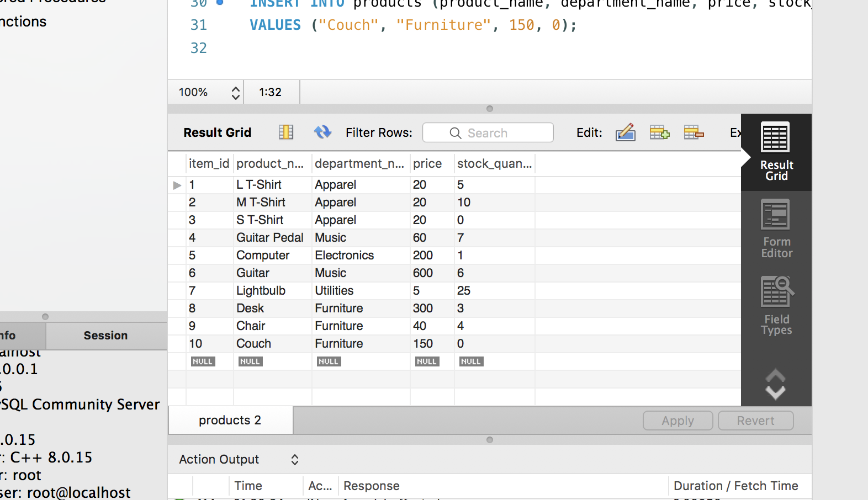Click the edit current row pencil icon
This screenshot has width=868, height=500.
point(626,132)
